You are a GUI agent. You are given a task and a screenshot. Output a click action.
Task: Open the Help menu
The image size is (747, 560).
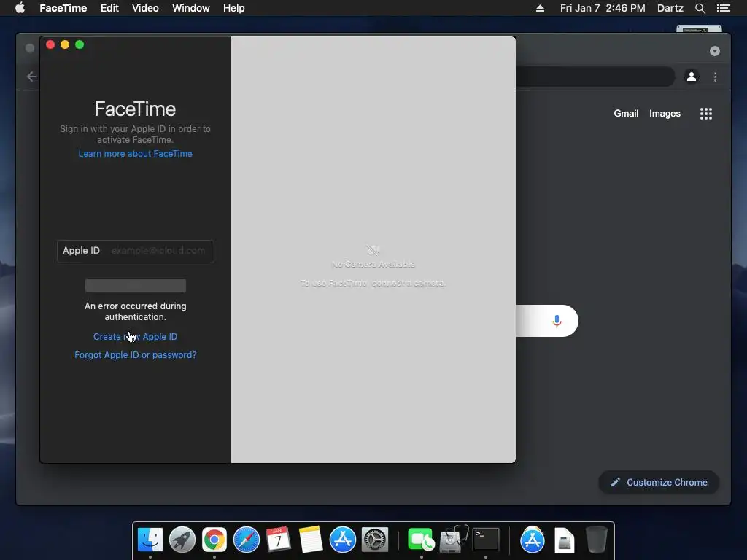(234, 8)
